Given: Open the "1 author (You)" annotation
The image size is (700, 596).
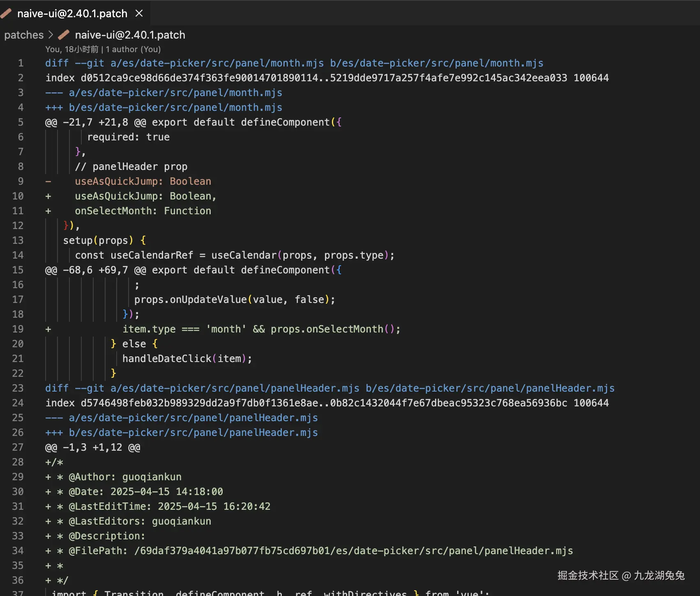Looking at the screenshot, I should (133, 49).
